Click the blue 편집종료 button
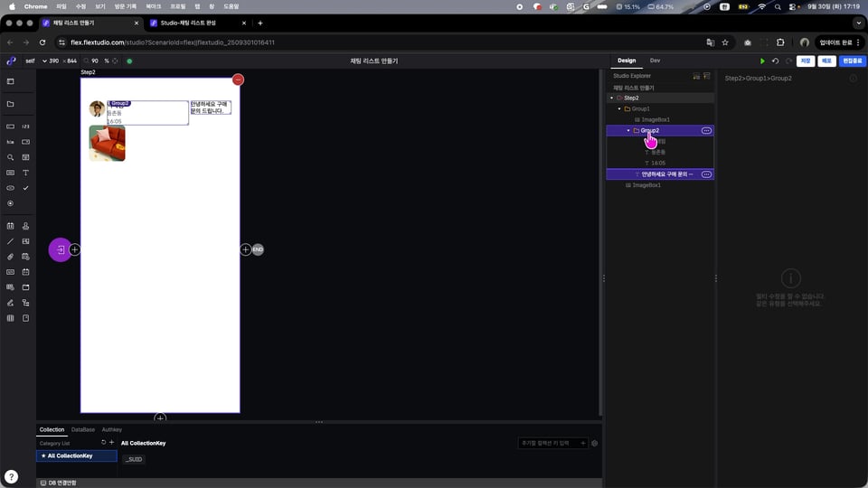Image resolution: width=868 pixels, height=488 pixels. (852, 61)
